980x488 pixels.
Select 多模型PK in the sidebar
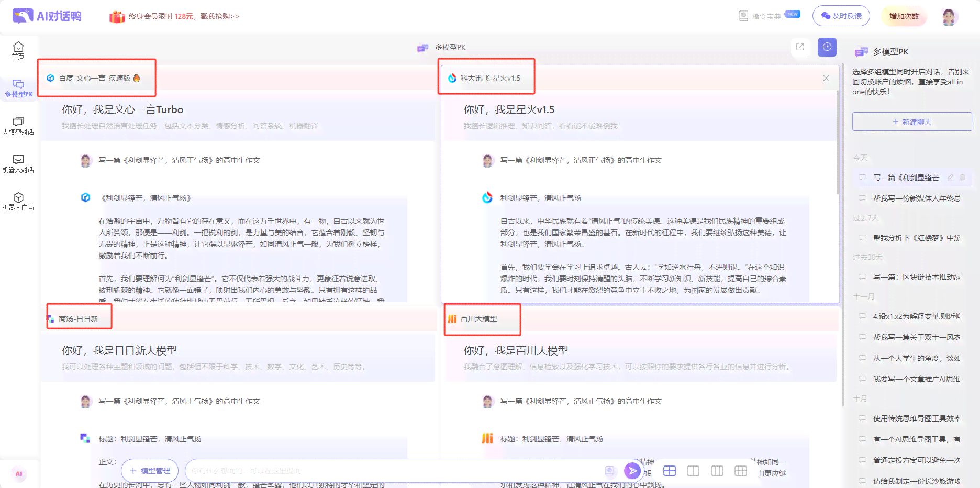pyautogui.click(x=18, y=88)
